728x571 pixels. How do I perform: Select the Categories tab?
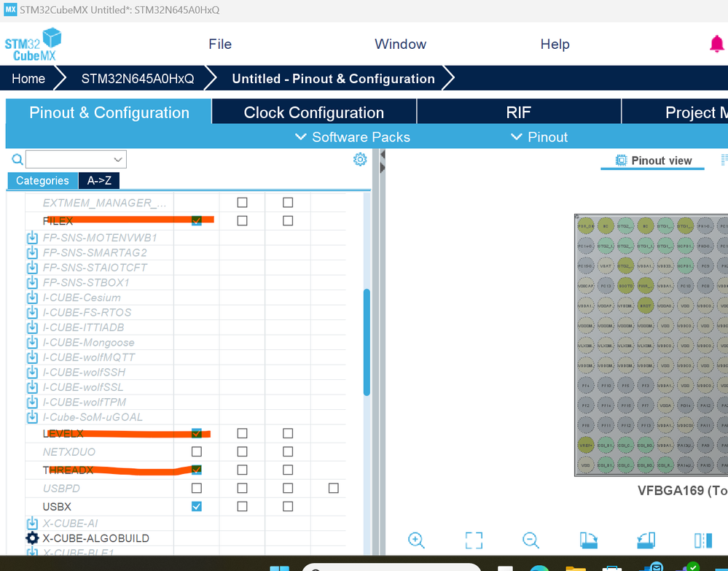[42, 180]
